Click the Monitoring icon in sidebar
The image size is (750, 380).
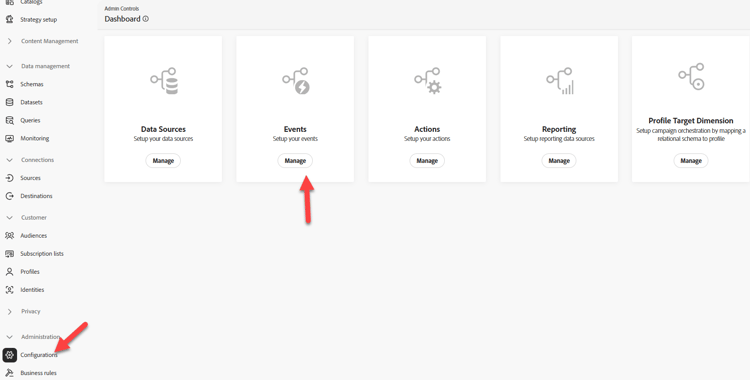pos(9,138)
